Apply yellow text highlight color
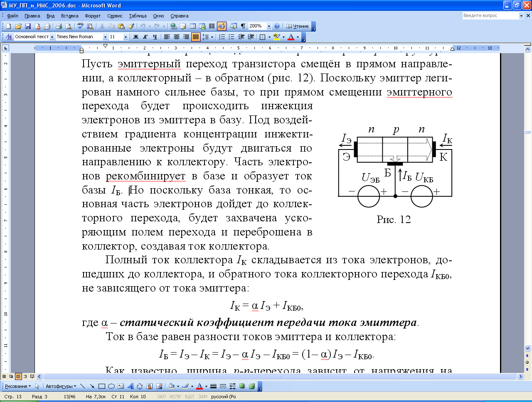 pyautogui.click(x=277, y=37)
